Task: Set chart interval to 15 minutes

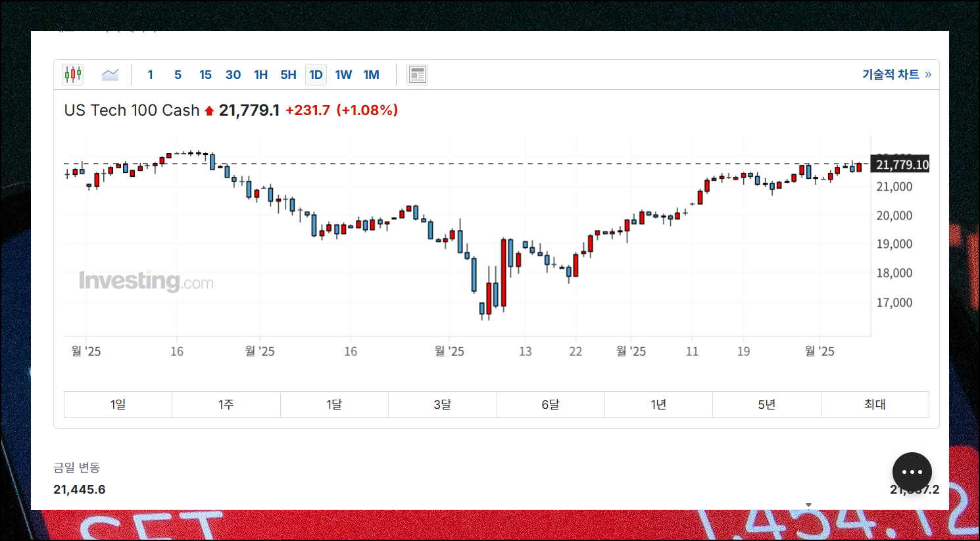Action: pyautogui.click(x=205, y=75)
